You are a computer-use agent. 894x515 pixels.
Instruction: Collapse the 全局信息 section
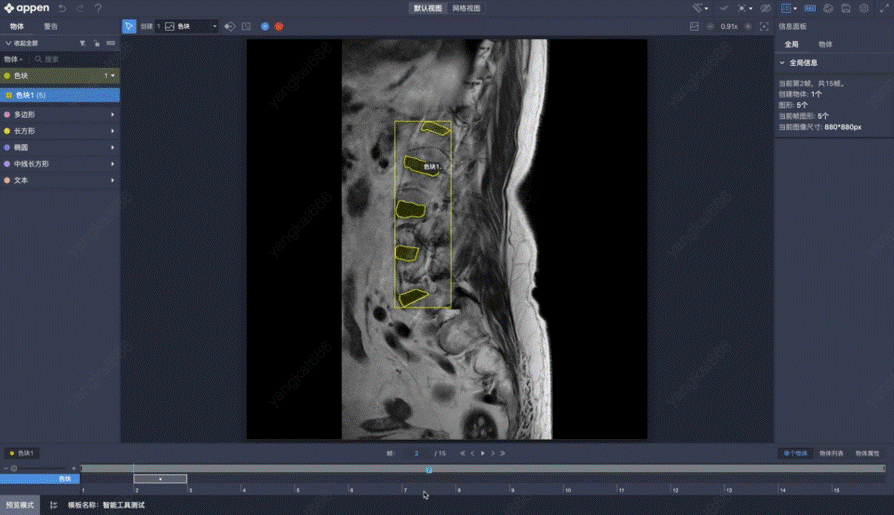(x=782, y=62)
